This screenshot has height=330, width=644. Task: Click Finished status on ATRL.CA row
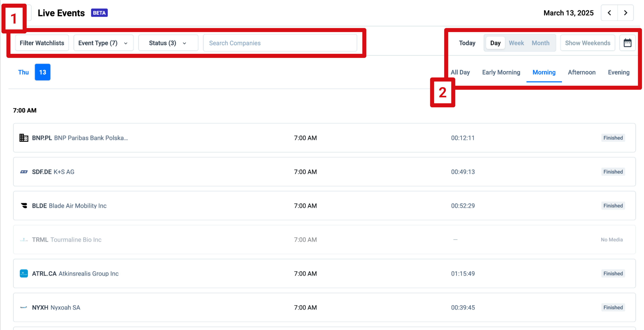pos(613,273)
